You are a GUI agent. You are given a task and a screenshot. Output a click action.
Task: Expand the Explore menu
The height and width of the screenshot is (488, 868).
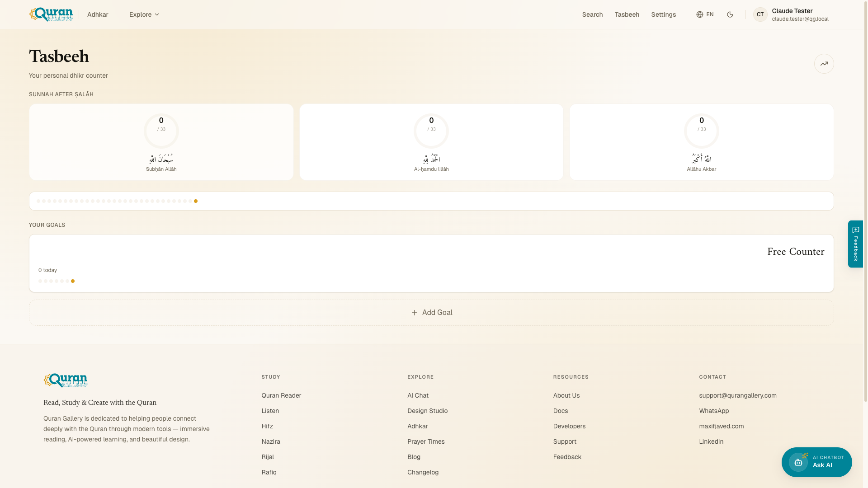click(x=144, y=14)
